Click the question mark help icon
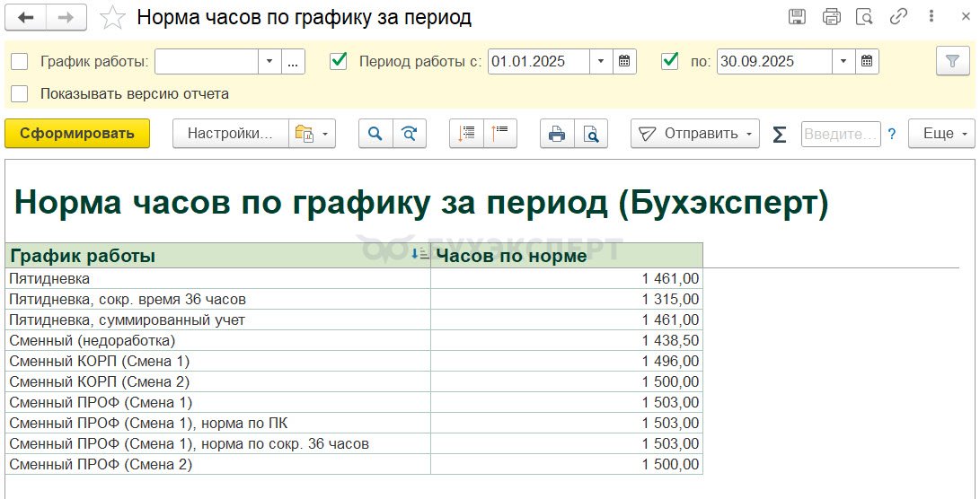Screen dimensions: 980x499 click(x=892, y=134)
